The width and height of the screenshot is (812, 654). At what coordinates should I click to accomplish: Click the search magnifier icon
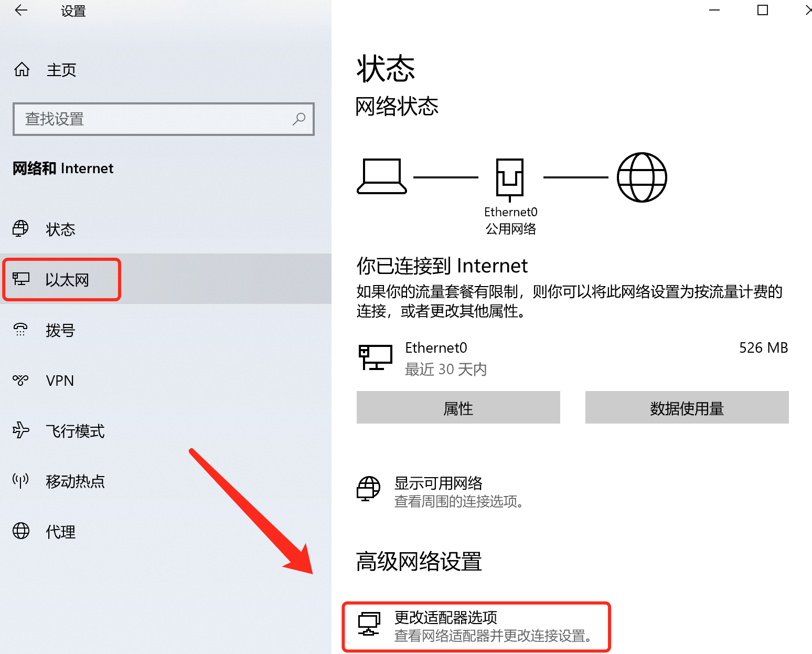coord(299,119)
